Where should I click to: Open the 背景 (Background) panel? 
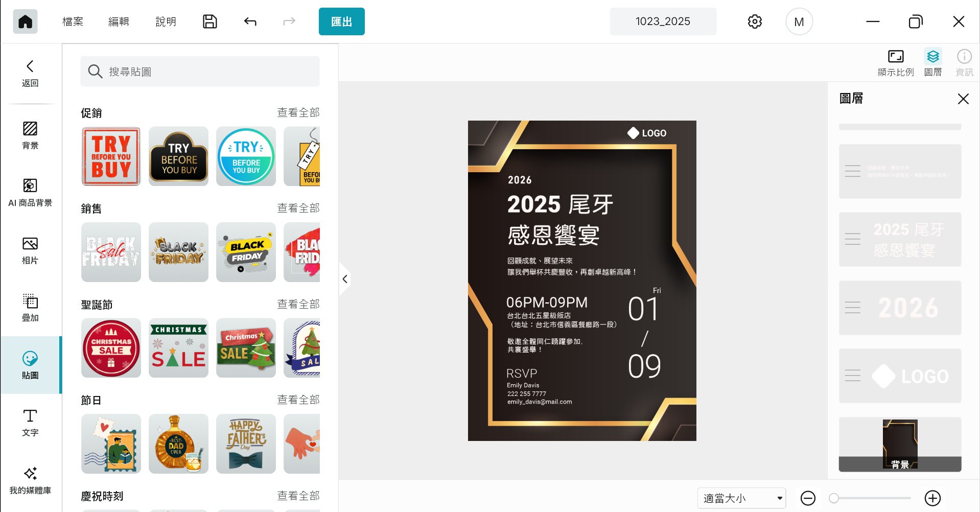(31, 135)
